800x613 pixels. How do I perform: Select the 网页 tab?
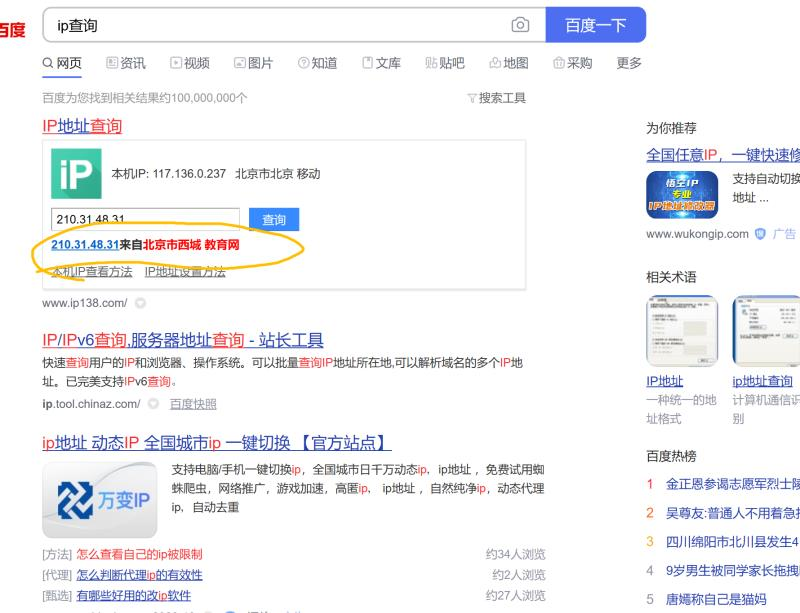(x=62, y=63)
